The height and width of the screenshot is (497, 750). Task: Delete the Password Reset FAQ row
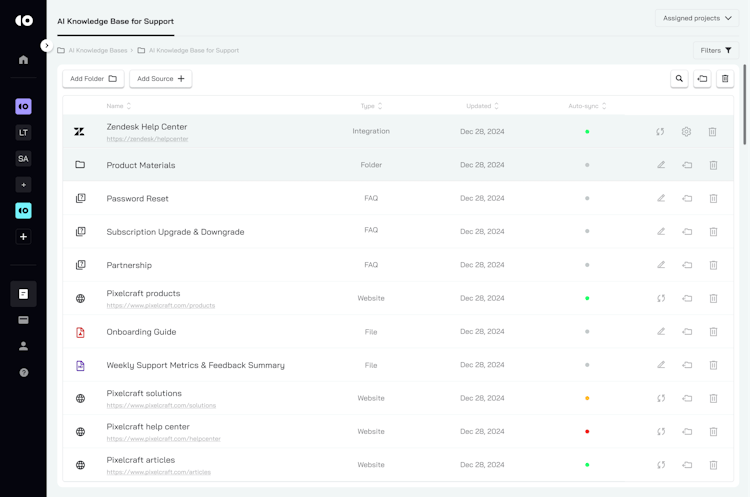(x=713, y=199)
